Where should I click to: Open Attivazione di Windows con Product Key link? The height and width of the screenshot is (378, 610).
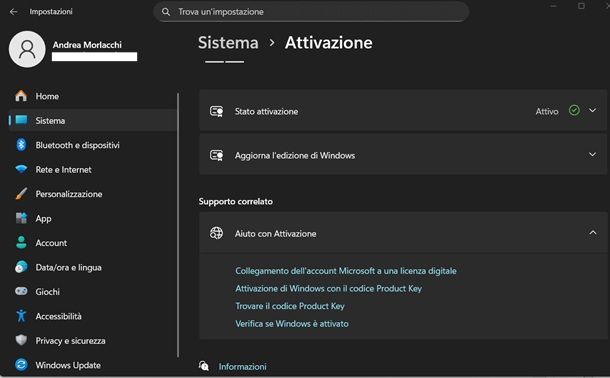pyautogui.click(x=329, y=288)
